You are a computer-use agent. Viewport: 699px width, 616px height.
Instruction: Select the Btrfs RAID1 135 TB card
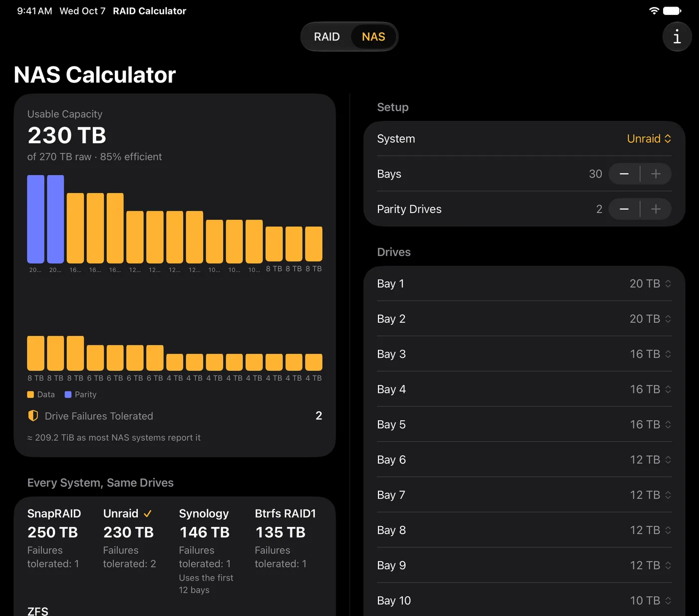coord(287,539)
